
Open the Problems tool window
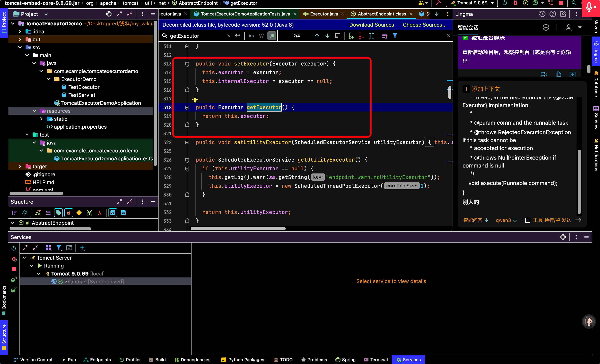coord(314,360)
